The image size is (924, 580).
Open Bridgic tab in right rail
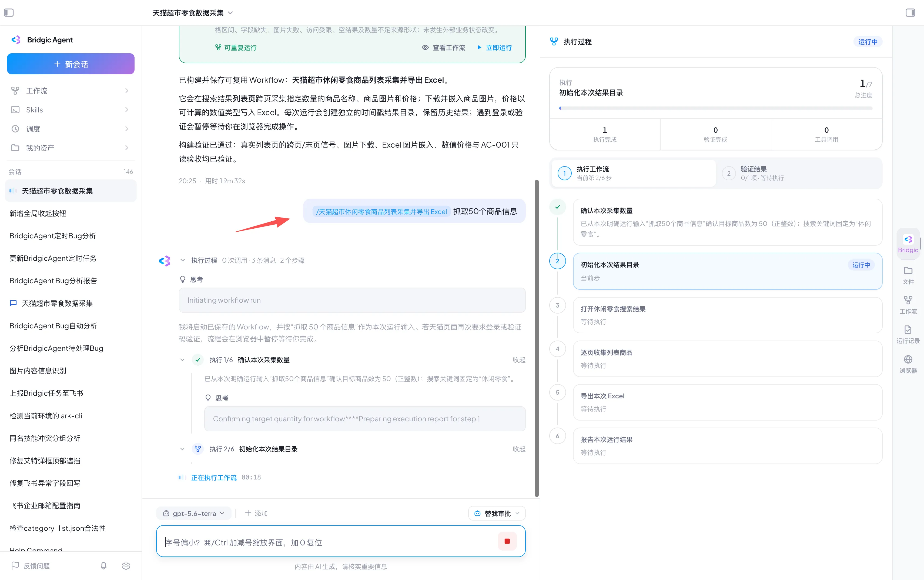(x=908, y=244)
